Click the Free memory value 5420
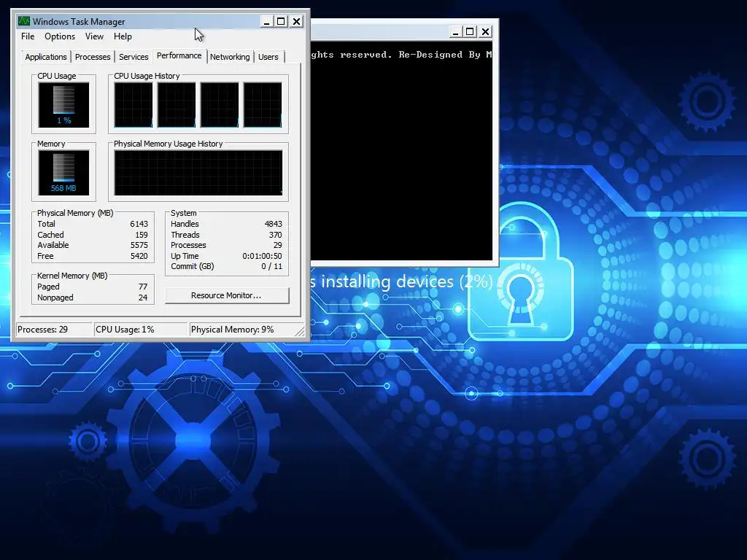Screen dimensions: 747x560 click(x=139, y=256)
